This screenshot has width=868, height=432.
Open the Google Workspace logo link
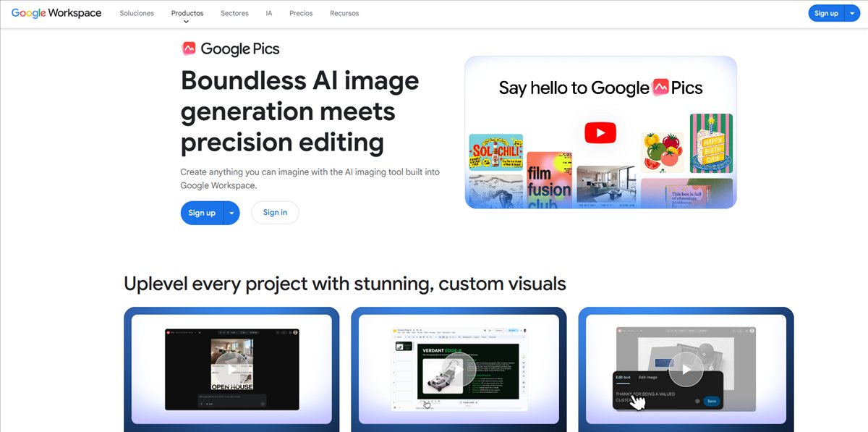tap(56, 13)
